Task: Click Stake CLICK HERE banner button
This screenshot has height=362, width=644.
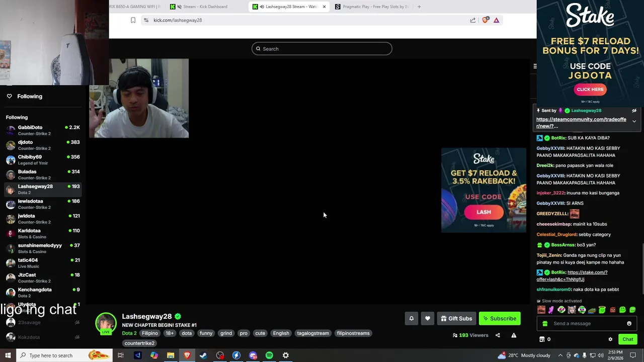Action: 590,89
